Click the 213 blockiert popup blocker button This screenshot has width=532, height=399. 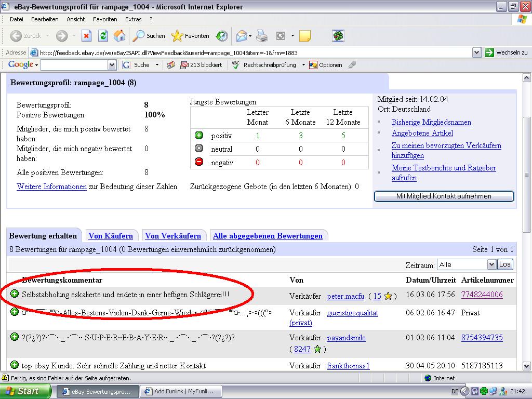(x=201, y=65)
